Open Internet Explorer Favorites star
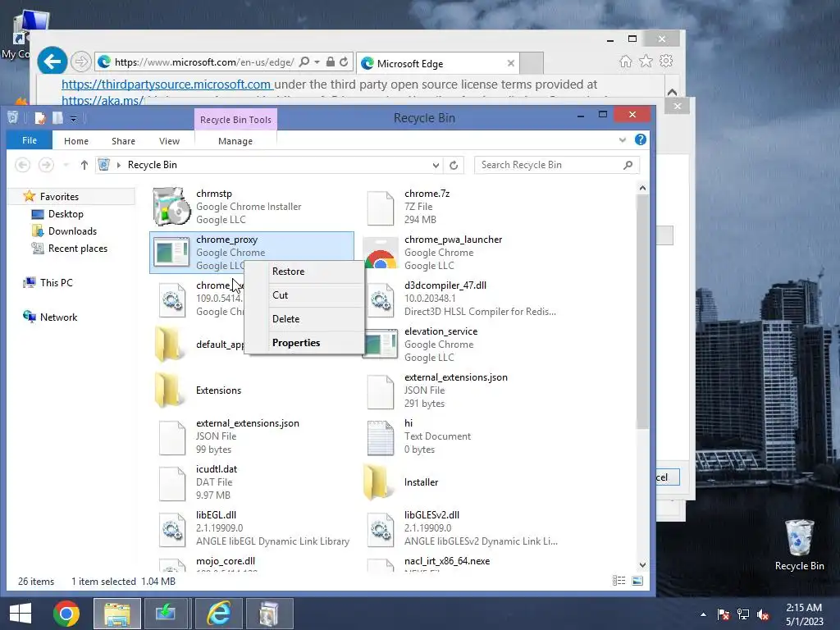Viewport: 840px width, 630px height. pyautogui.click(x=646, y=61)
